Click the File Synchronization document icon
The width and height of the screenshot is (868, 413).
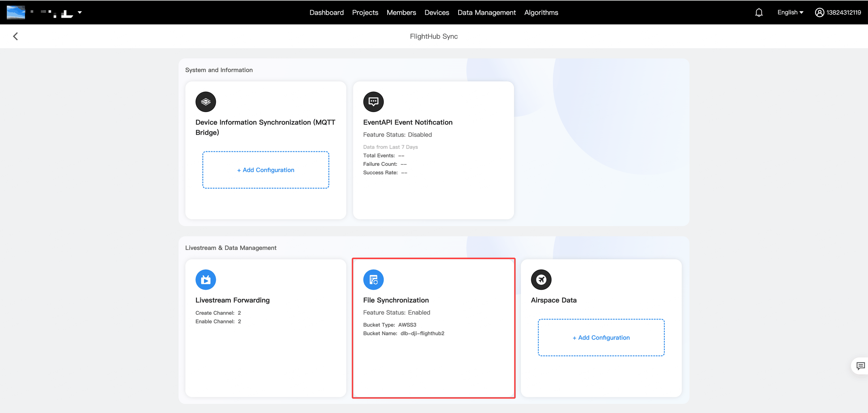[373, 280]
